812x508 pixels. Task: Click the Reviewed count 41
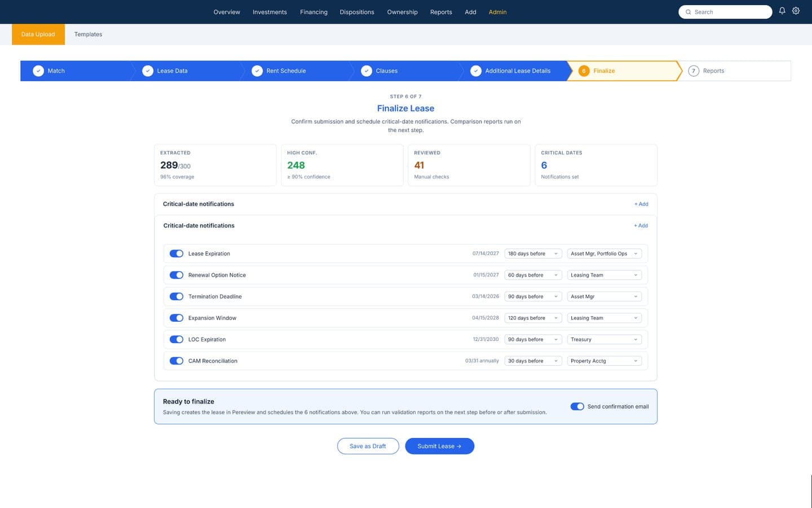click(419, 165)
